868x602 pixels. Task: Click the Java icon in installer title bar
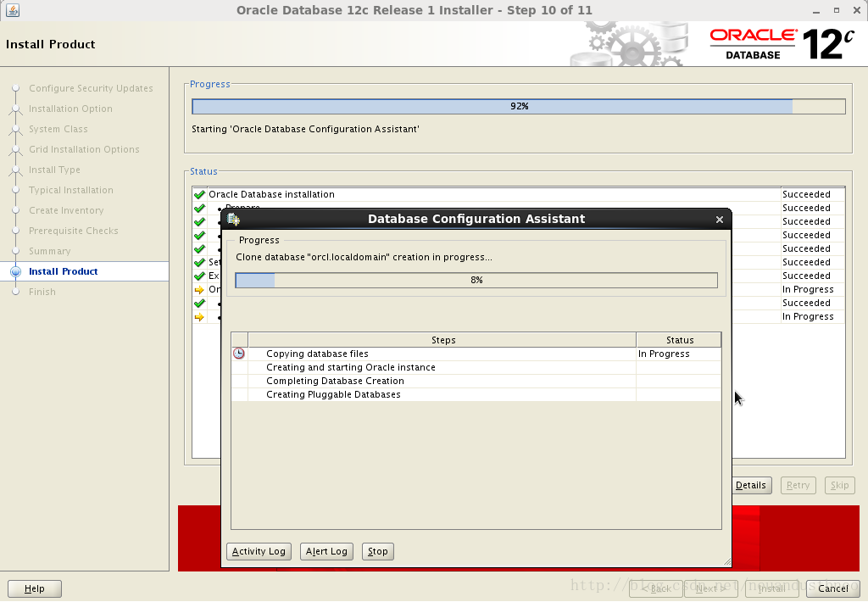pos(13,10)
